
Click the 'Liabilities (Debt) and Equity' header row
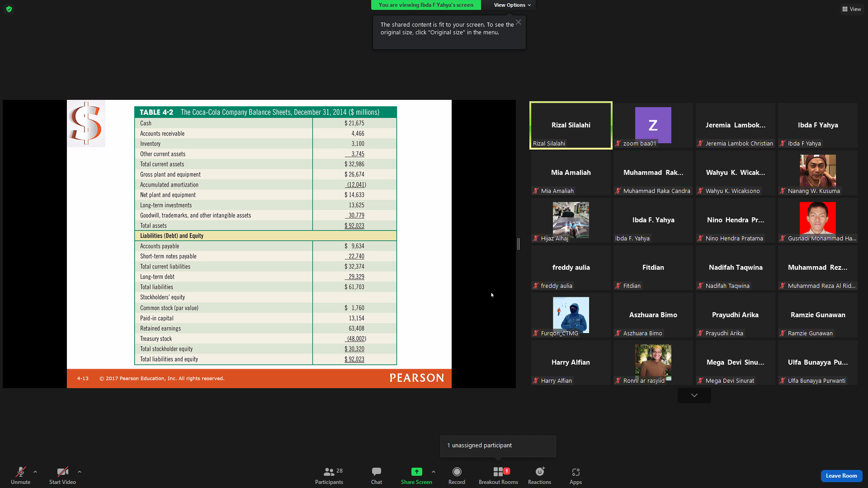click(265, 236)
